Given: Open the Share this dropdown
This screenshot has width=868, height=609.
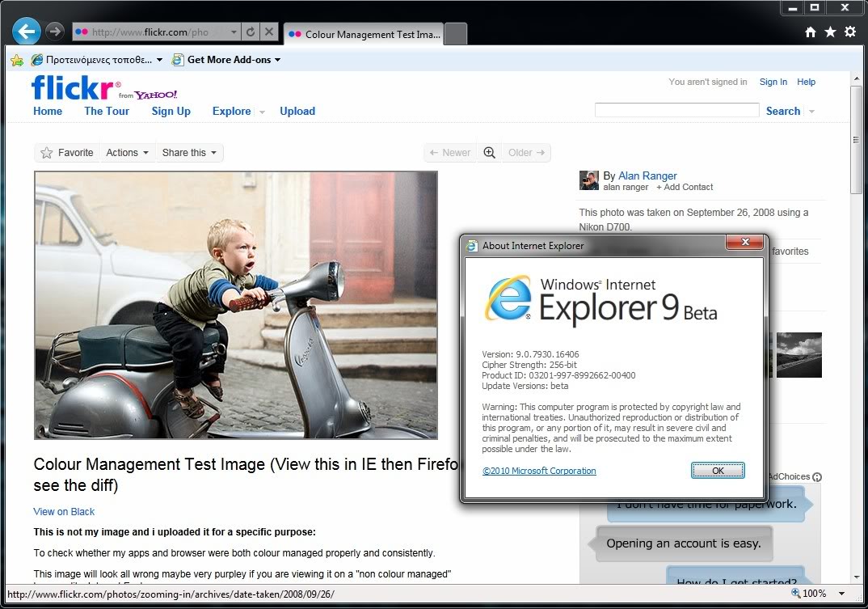Looking at the screenshot, I should click(189, 153).
